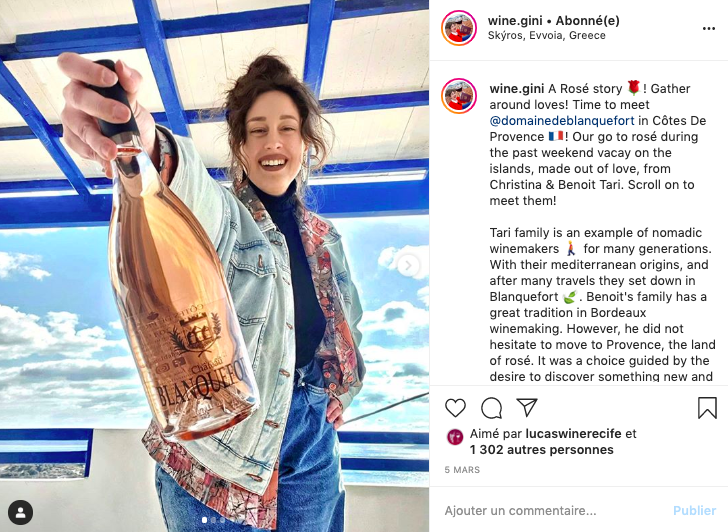728x532 pixels.
Task: Open the lucaswinerecife liker avatar
Action: [455, 437]
